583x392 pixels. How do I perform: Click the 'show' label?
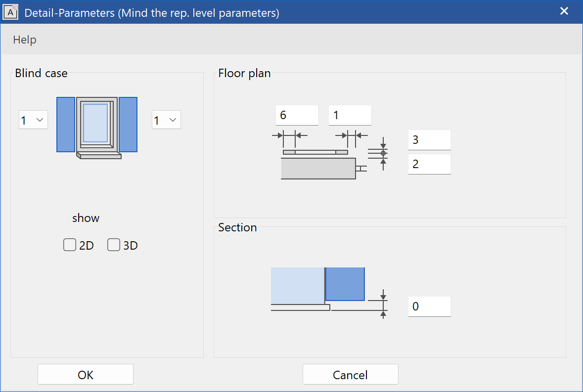click(x=86, y=218)
